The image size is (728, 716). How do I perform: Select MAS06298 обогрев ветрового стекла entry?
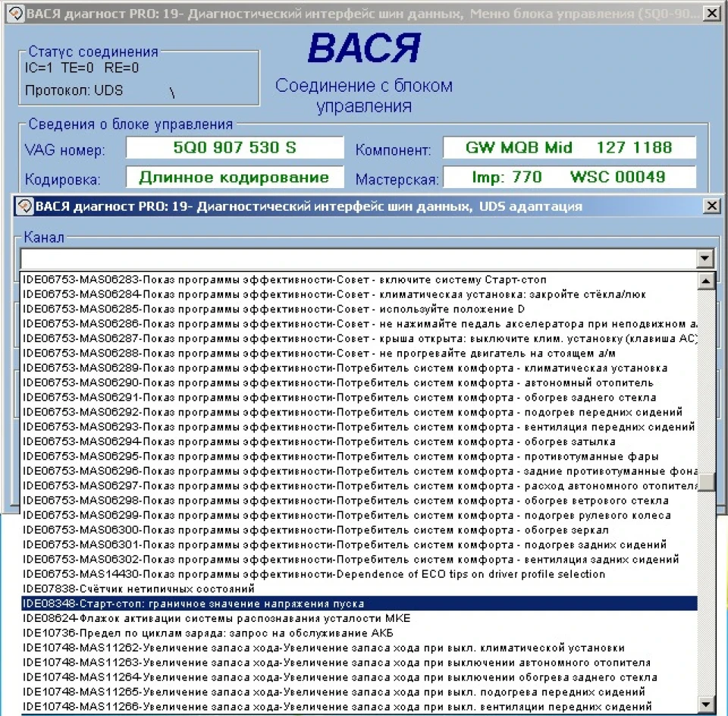[359, 501]
